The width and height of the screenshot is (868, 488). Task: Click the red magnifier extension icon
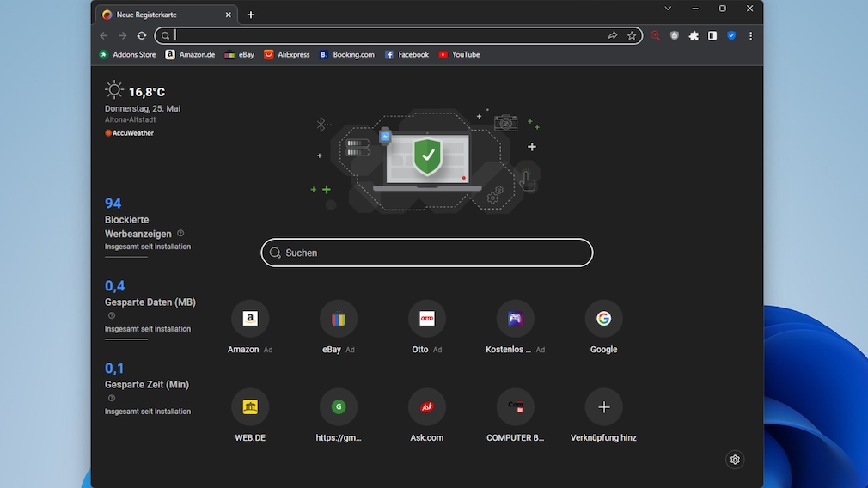(656, 35)
